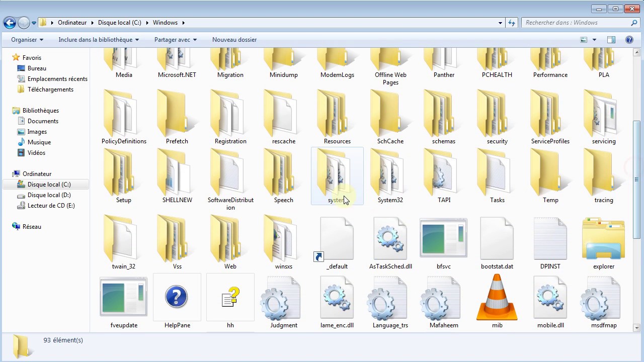Expand the arrow after Windows breadcrumb

183,23
